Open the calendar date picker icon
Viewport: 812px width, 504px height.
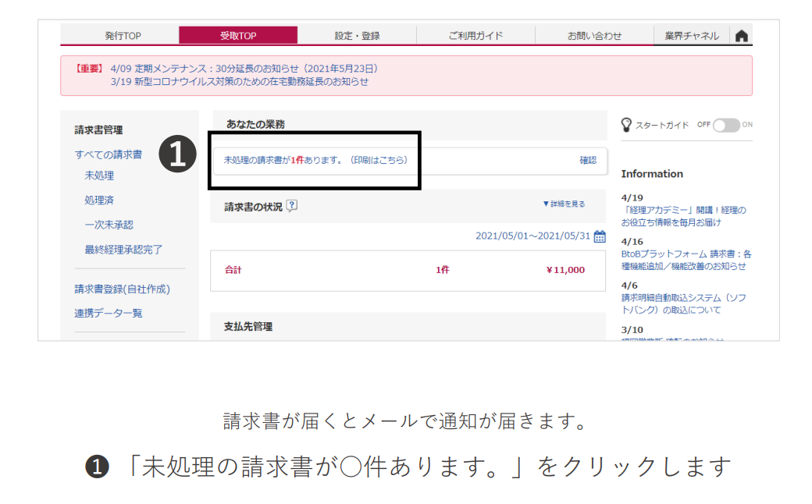pos(600,236)
